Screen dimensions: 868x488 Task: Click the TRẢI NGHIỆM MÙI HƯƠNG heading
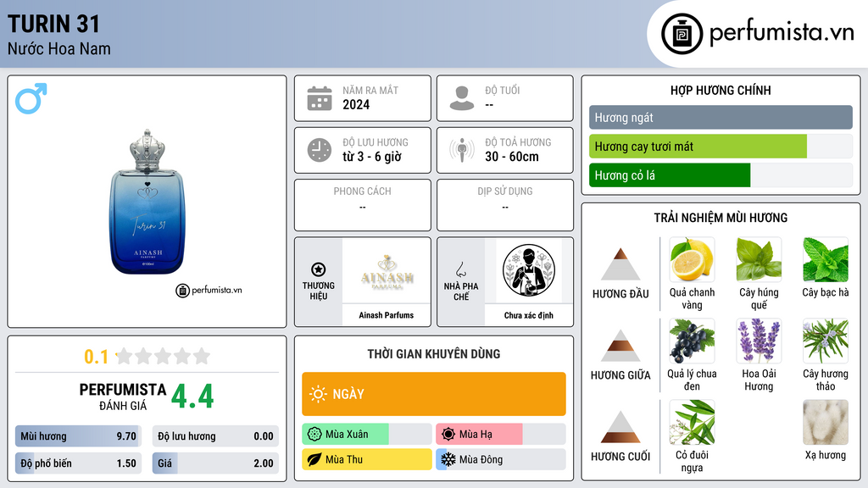[721, 218]
